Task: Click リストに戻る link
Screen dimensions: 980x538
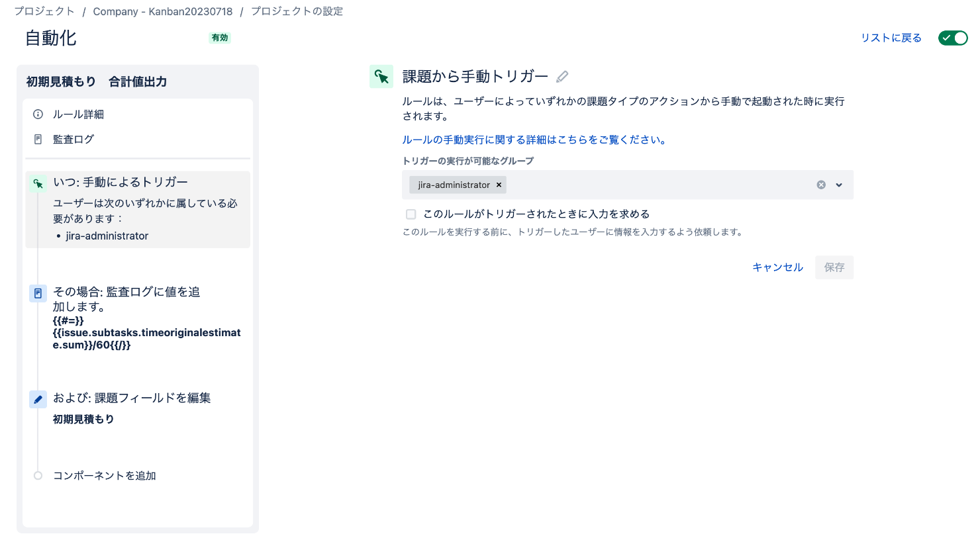Action: (891, 38)
